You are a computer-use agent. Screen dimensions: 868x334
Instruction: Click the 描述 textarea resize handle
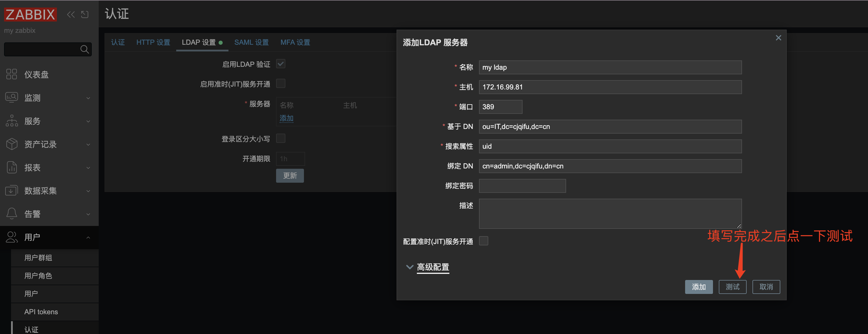pyautogui.click(x=739, y=226)
